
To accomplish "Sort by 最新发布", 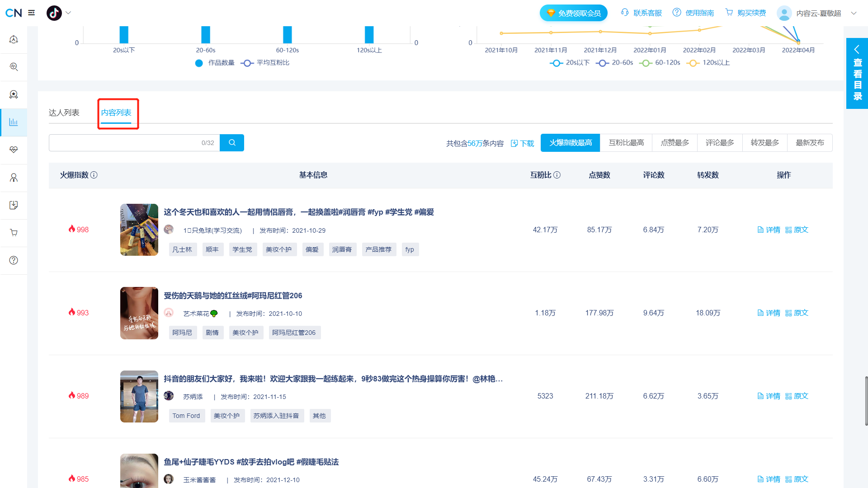I will (810, 143).
